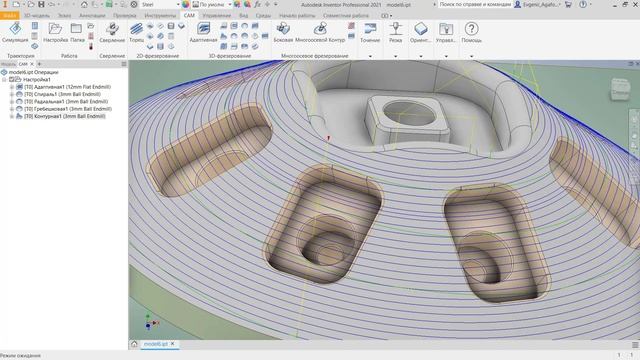Select Гребешковая1 (3mm Ball Endmill) operation

point(68,109)
